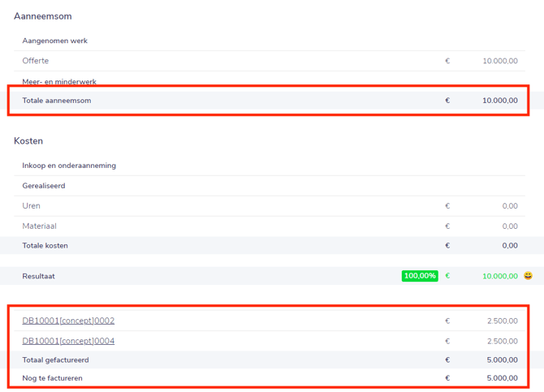Click the Offerte amount 10.000,00
This screenshot has width=544, height=392.
(500, 61)
